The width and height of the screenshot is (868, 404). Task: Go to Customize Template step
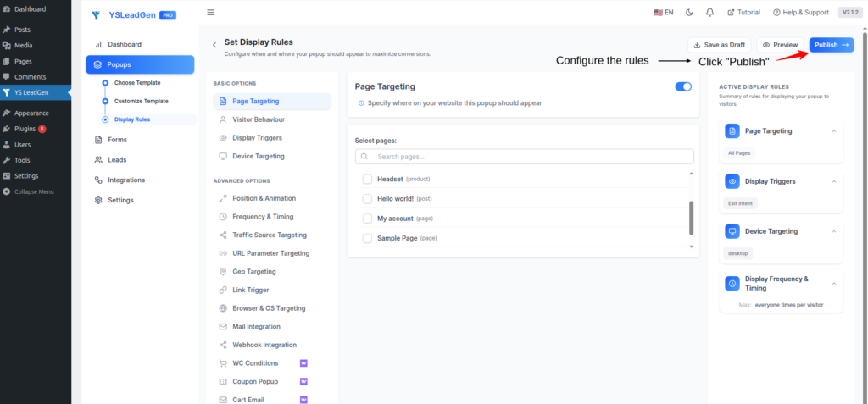pos(142,102)
